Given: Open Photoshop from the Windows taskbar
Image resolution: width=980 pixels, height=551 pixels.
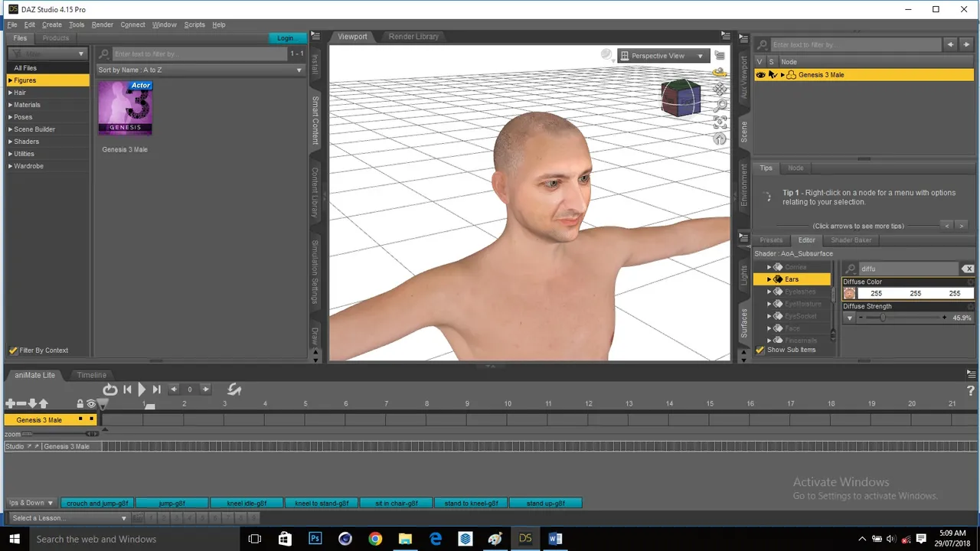Looking at the screenshot, I should 315,539.
